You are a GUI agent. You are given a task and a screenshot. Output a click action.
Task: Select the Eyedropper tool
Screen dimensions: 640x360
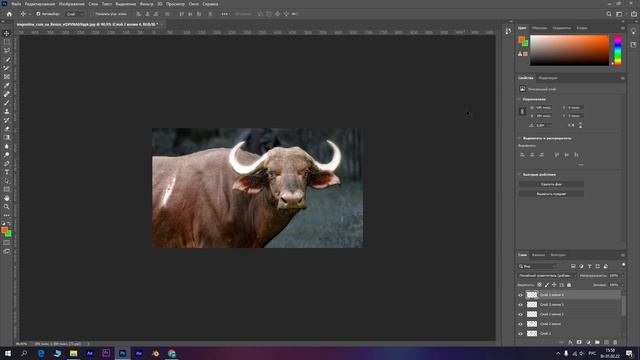7,85
